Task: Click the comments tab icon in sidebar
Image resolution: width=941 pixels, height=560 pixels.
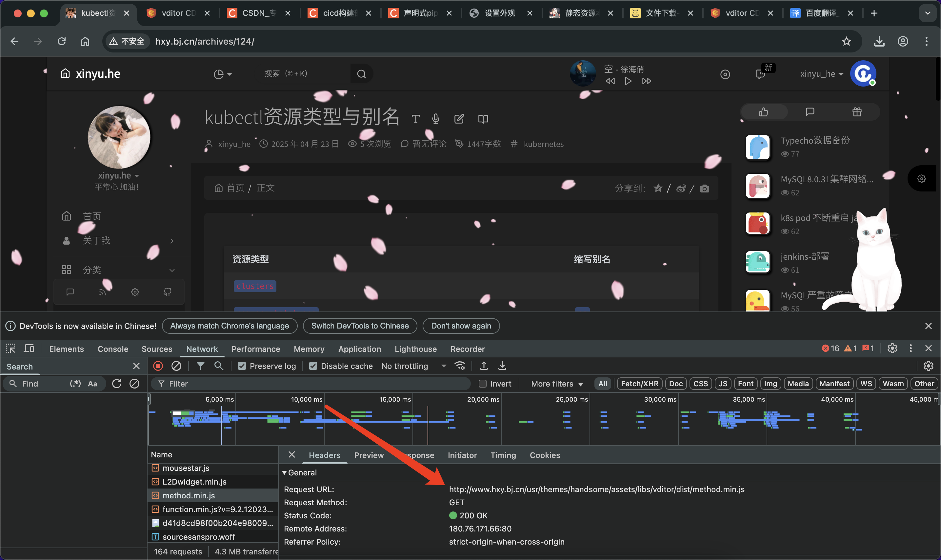Action: (x=810, y=112)
